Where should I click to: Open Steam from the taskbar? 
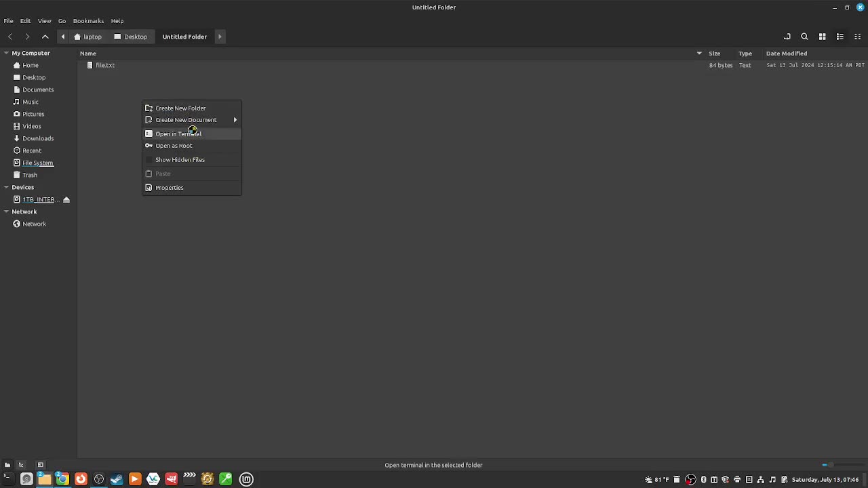[117, 479]
